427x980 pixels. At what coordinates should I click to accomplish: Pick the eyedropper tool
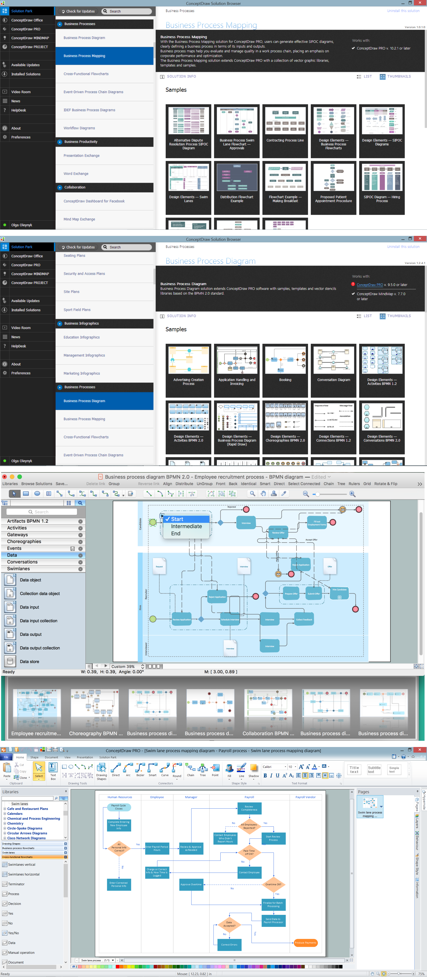coord(284,493)
